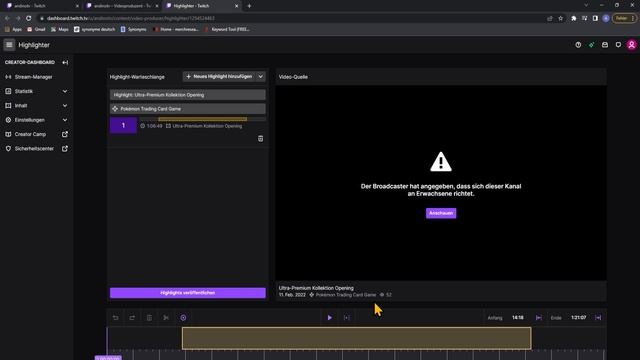The image size is (640, 360).
Task: Set end to playhead icon beside Ende
Action: pos(598,318)
